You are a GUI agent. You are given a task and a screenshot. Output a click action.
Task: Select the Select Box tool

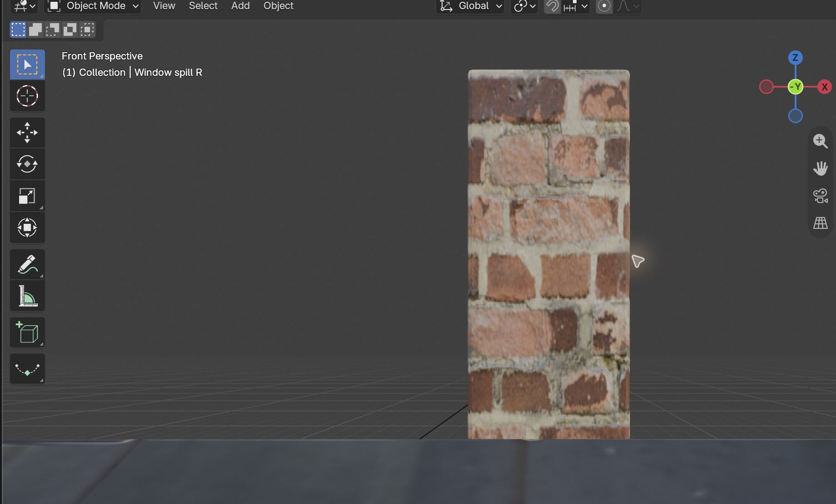click(27, 64)
